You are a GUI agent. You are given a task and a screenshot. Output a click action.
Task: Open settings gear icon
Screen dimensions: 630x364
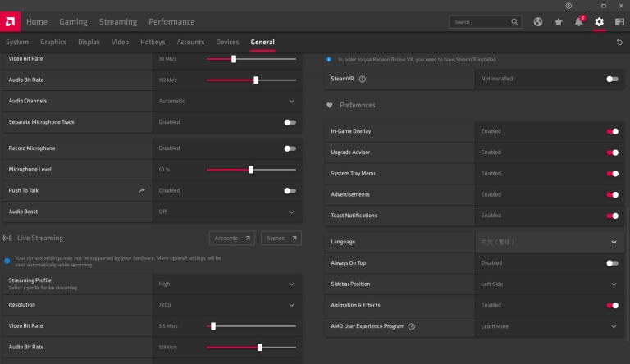pyautogui.click(x=599, y=21)
